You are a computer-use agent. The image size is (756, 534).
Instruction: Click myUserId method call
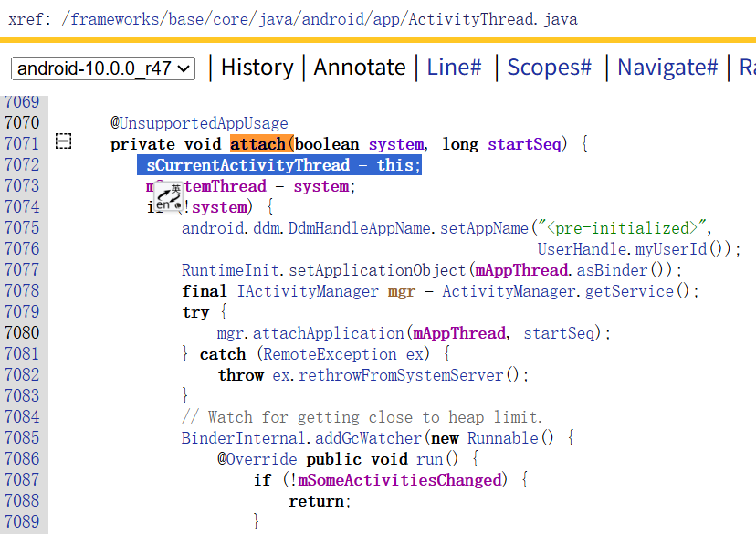[x=671, y=249]
